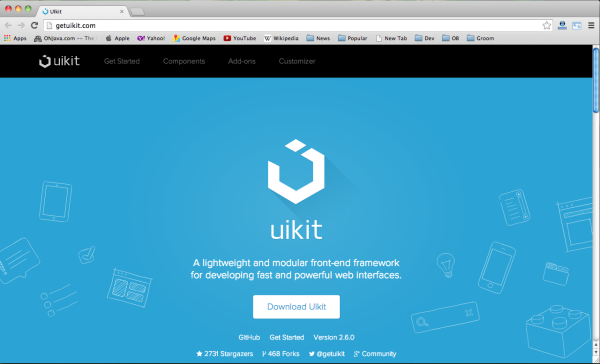Viewport: 600px width, 364px height.
Task: Click the 2731 Stargazers link
Action: click(225, 354)
